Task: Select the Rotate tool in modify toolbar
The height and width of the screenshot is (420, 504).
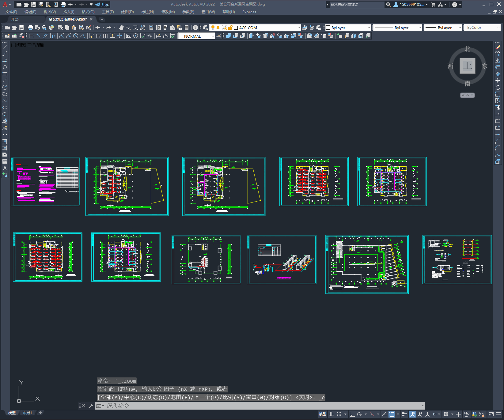Action: click(x=498, y=87)
